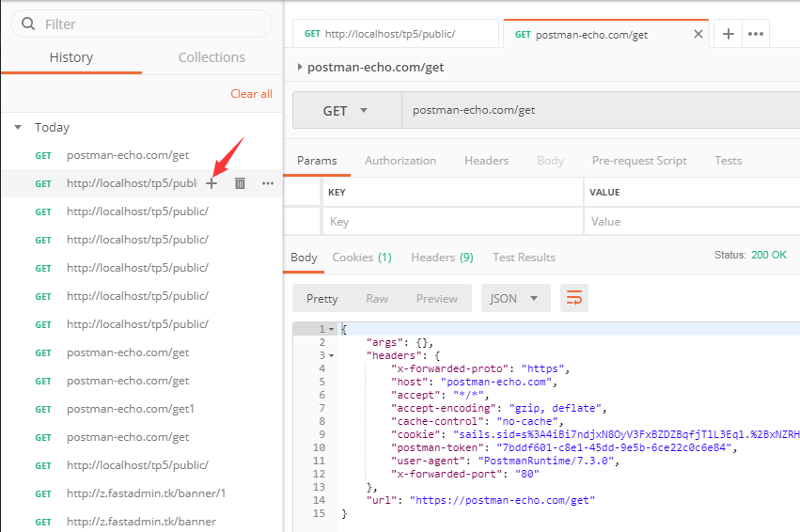Click the Value parameter input
This screenshot has height=532, width=800.
pyautogui.click(x=692, y=222)
